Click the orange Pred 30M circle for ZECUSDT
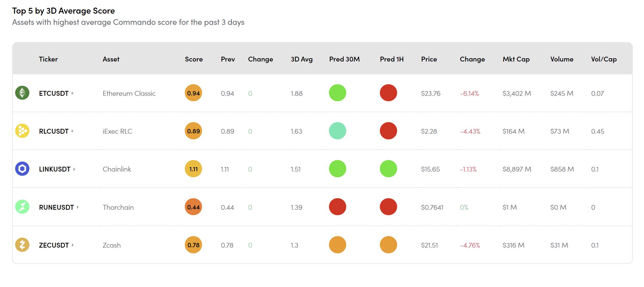This screenshot has height=287, width=644. coord(337,245)
